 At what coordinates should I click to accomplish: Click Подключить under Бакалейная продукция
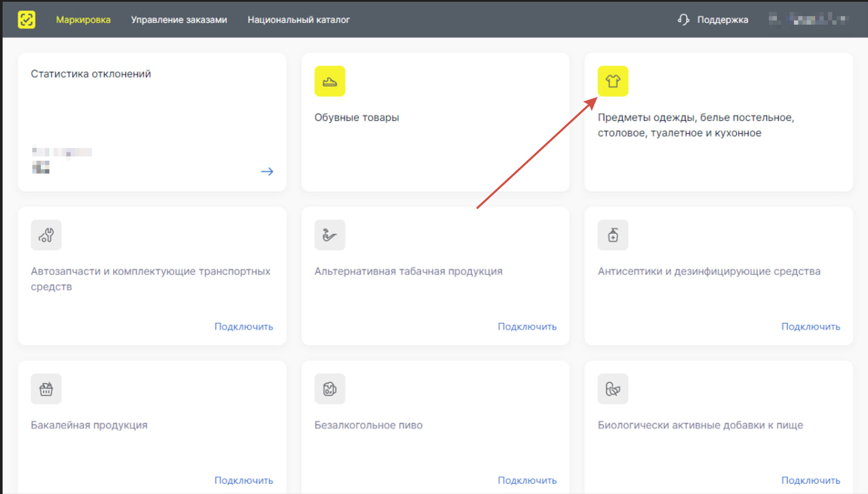tap(244, 480)
